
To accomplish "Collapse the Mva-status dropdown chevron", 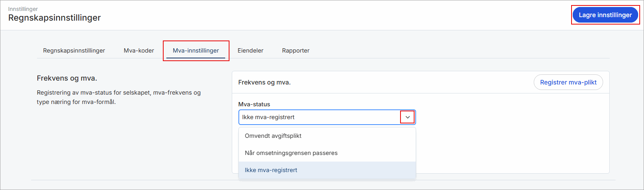I will pos(408,117).
